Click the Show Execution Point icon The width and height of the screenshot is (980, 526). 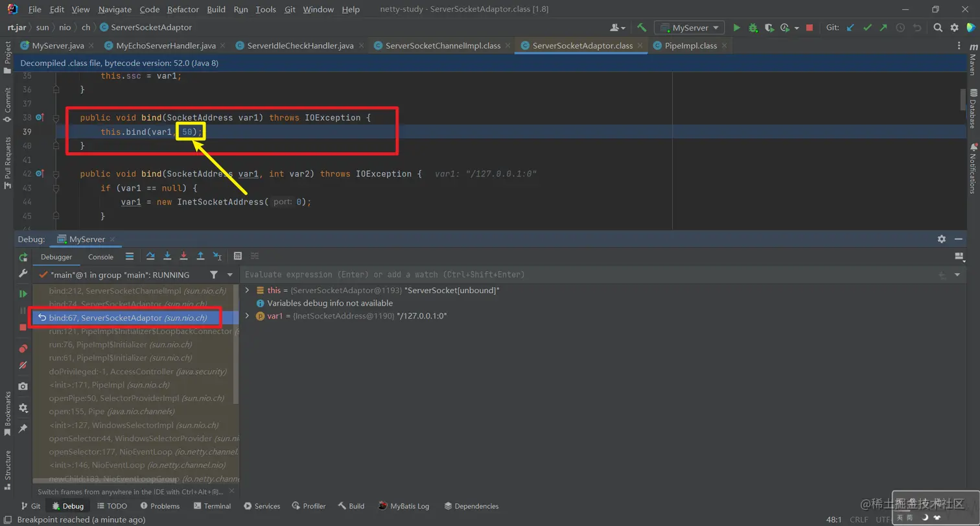tap(130, 256)
